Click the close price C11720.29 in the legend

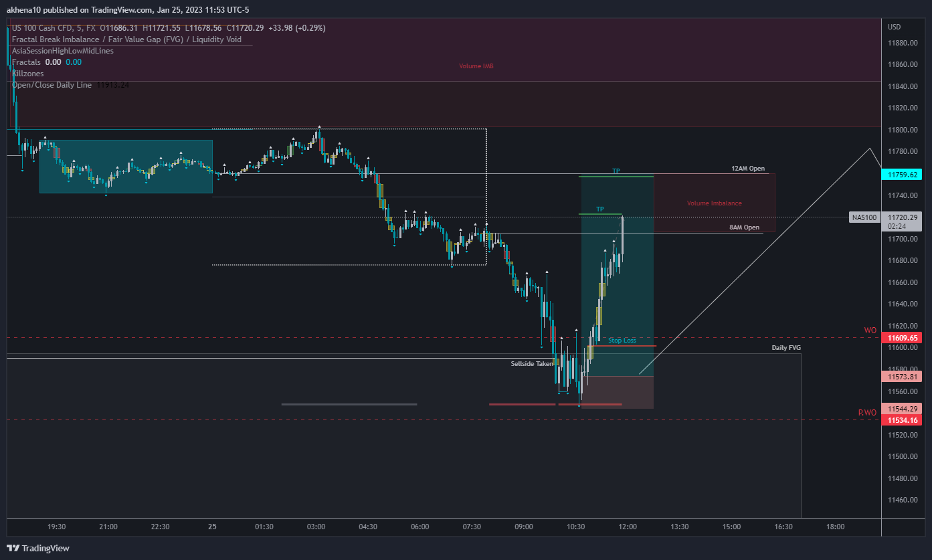tap(248, 28)
